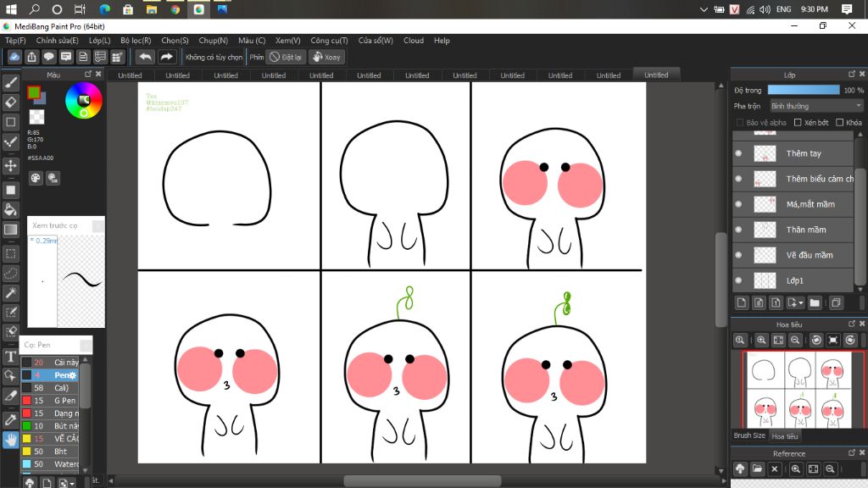
Task: Zoom out on the Hoa tiêu navigator
Action: [795, 341]
